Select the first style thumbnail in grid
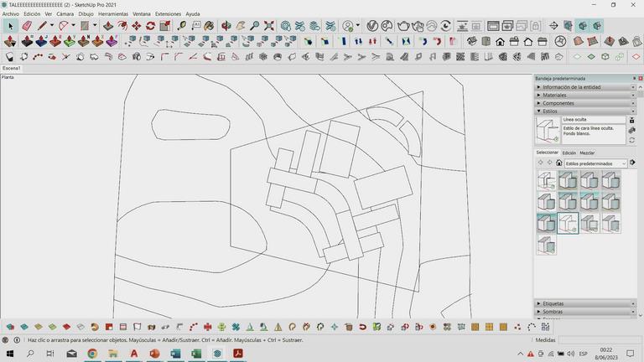Image resolution: width=644 pixels, height=362 pixels. click(546, 180)
